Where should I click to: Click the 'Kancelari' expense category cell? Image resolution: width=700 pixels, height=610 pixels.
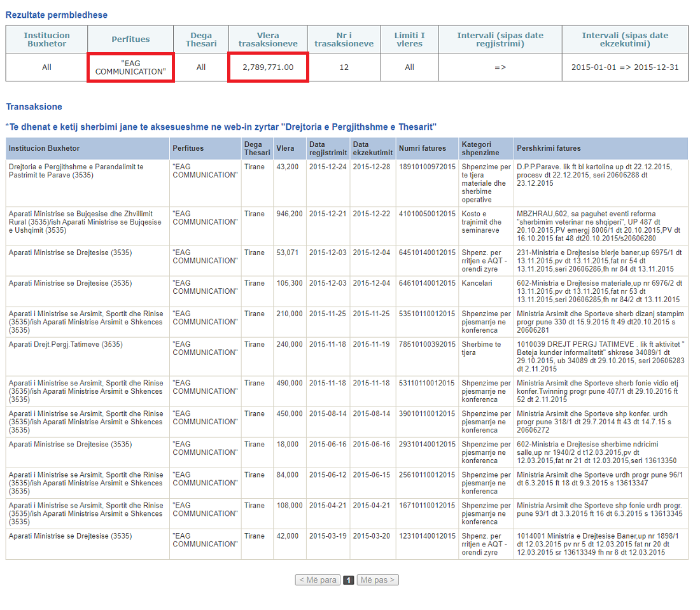tap(477, 283)
